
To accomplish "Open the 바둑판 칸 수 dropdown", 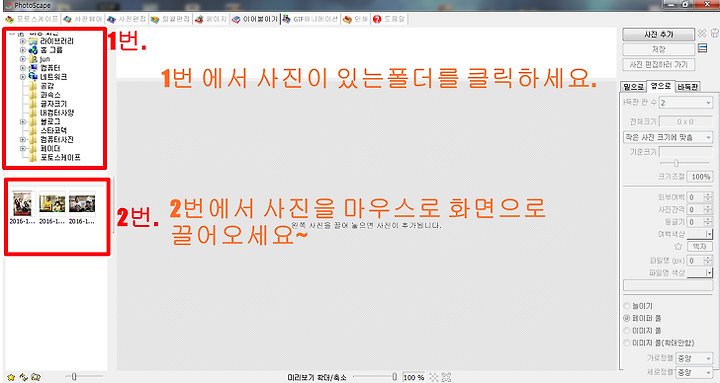I will click(x=686, y=103).
